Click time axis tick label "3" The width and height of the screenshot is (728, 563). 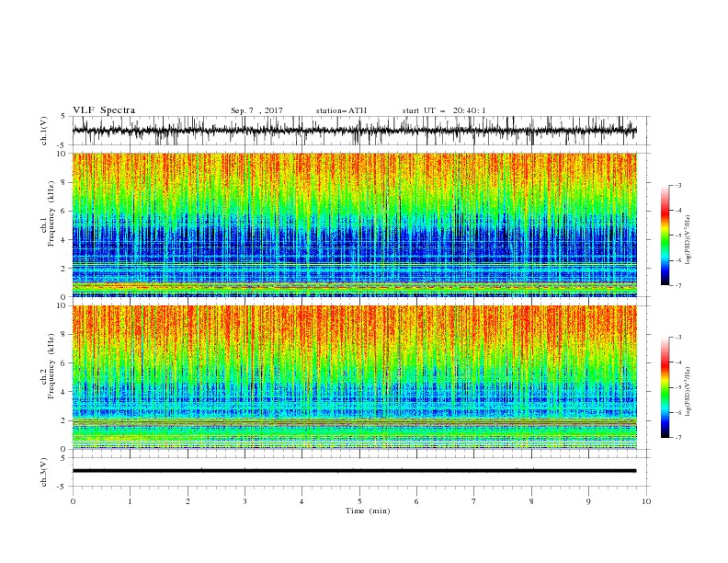pos(245,501)
